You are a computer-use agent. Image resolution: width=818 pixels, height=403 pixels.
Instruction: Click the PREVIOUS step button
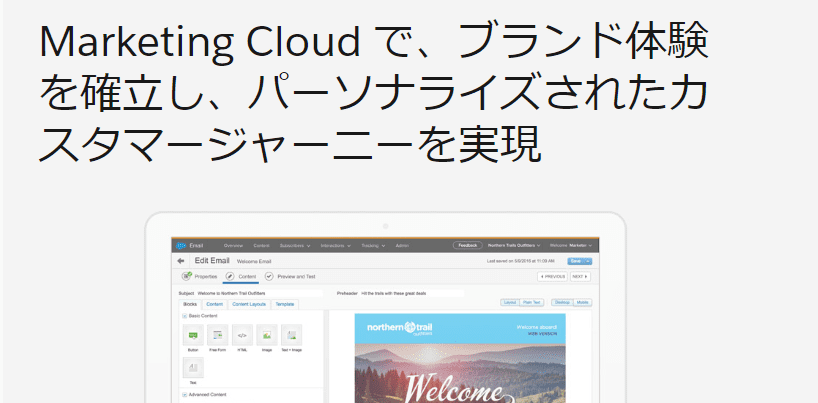click(x=552, y=277)
